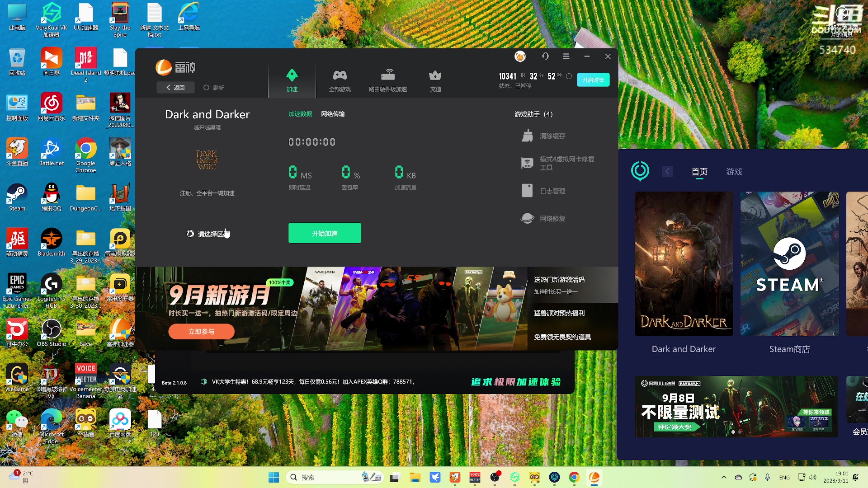The height and width of the screenshot is (488, 868).
Task: Open 日志管理 helper tool
Action: [543, 191]
